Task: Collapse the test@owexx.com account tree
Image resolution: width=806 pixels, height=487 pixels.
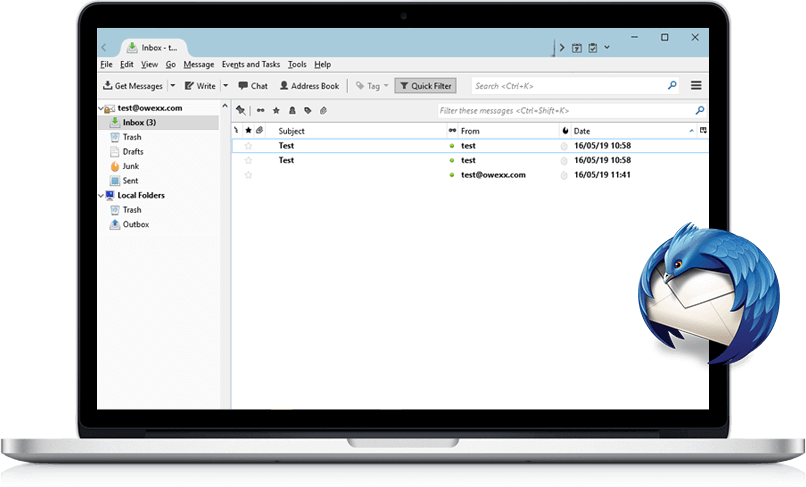Action: click(101, 109)
